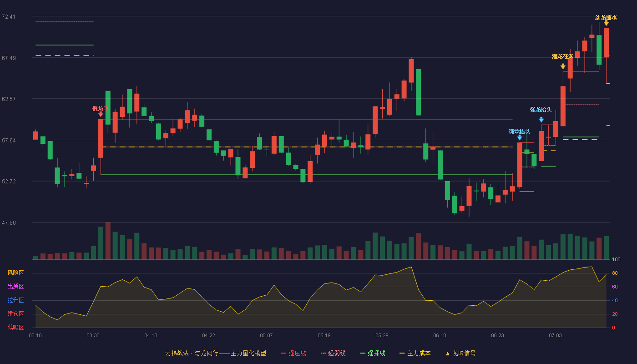The image size is (637, 364).
Task: Click the 80 indicator scale value
Action: (x=615, y=273)
